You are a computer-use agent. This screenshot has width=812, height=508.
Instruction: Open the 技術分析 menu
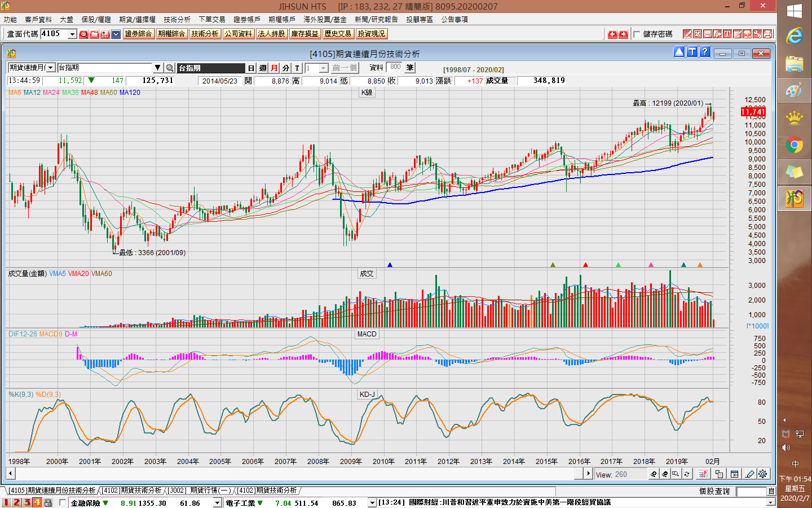click(x=177, y=19)
